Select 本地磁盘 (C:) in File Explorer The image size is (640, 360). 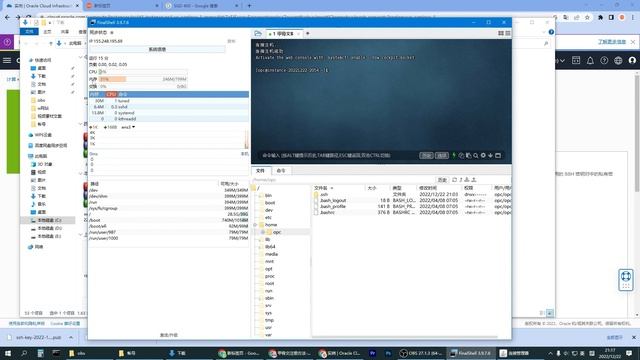tap(49, 220)
